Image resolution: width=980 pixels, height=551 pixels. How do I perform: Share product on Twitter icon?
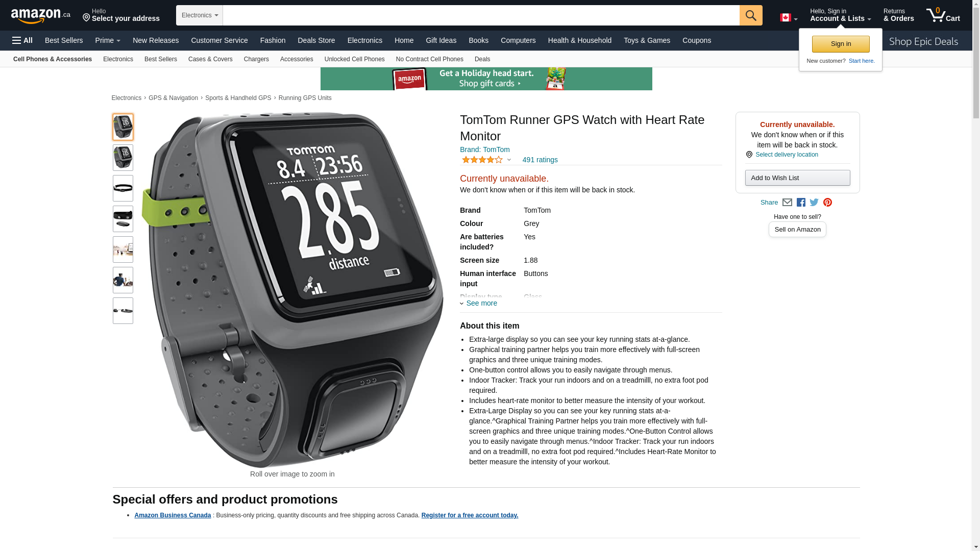pyautogui.click(x=814, y=203)
